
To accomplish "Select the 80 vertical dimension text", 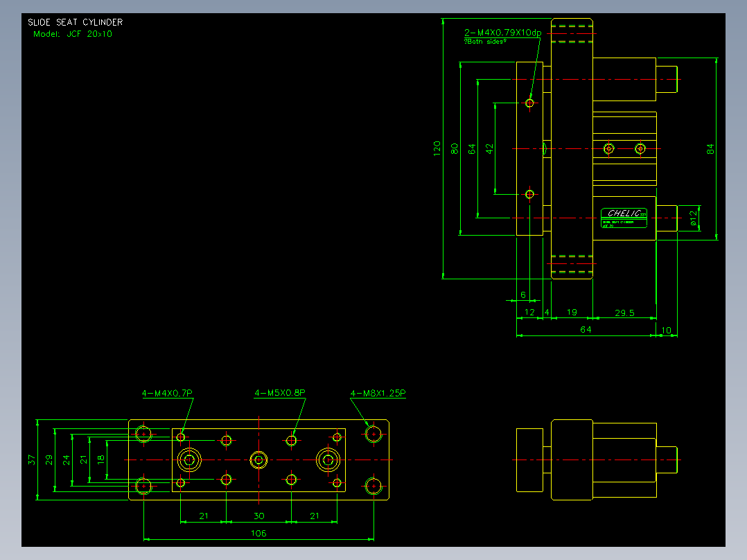I will (455, 149).
